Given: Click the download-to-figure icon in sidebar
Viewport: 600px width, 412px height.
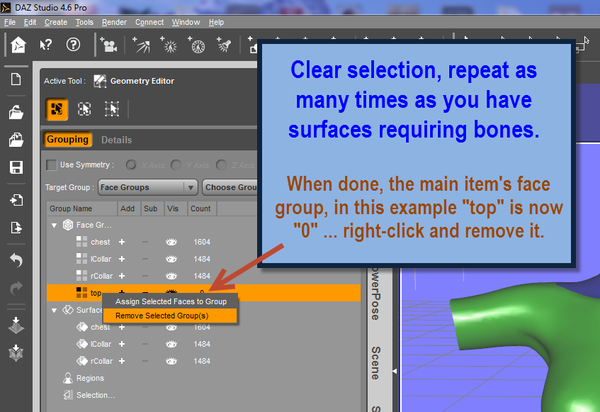Looking at the screenshot, I should [x=16, y=326].
